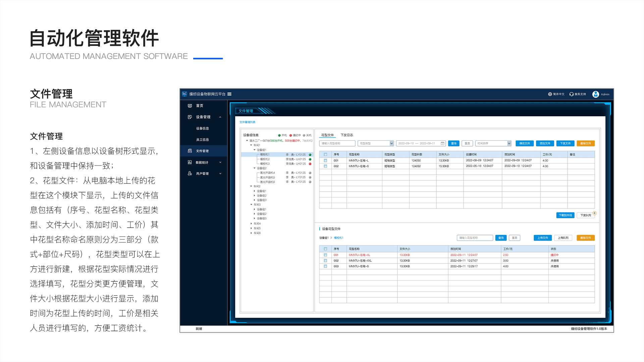The image size is (644, 362).
Task: Expand the 车间4 tree node
Action: 251,224
